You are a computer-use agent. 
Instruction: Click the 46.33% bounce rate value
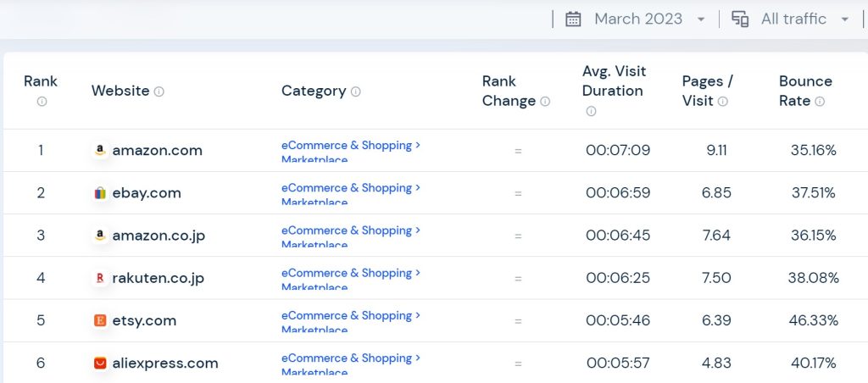(x=813, y=320)
